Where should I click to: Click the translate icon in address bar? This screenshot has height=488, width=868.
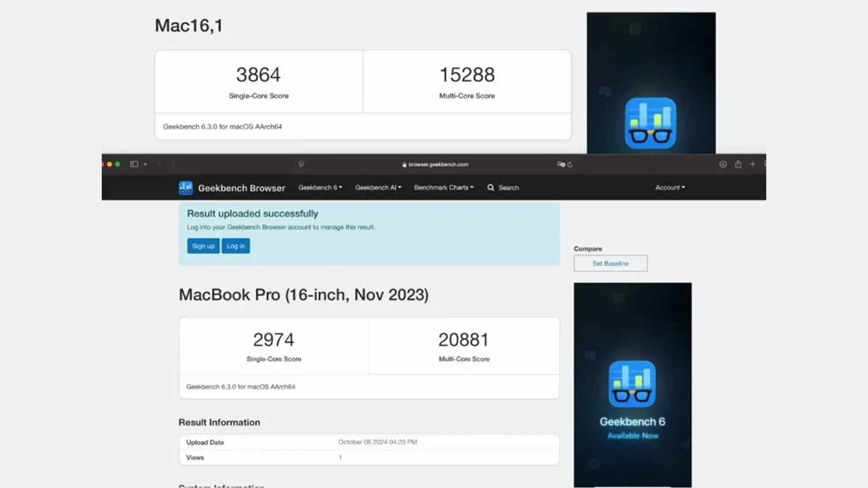561,164
